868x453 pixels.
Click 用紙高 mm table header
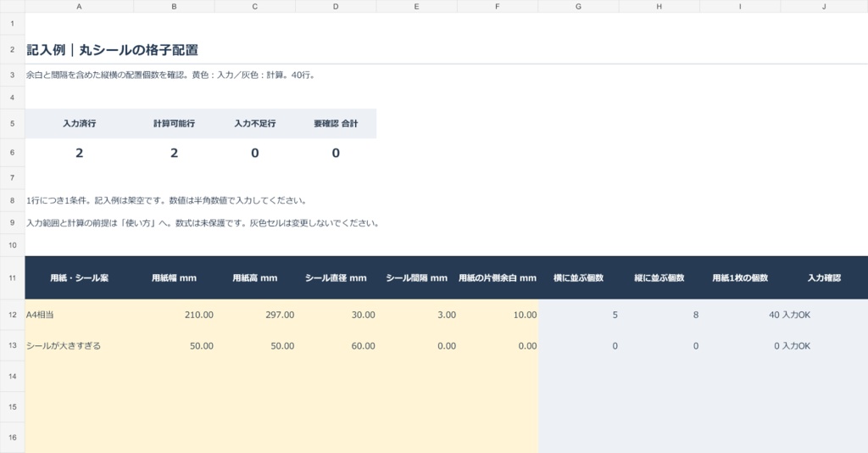click(x=254, y=278)
